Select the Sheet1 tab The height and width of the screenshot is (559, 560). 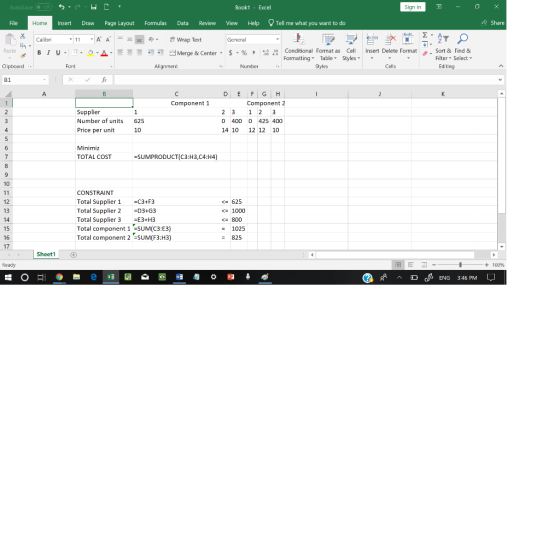tap(46, 254)
